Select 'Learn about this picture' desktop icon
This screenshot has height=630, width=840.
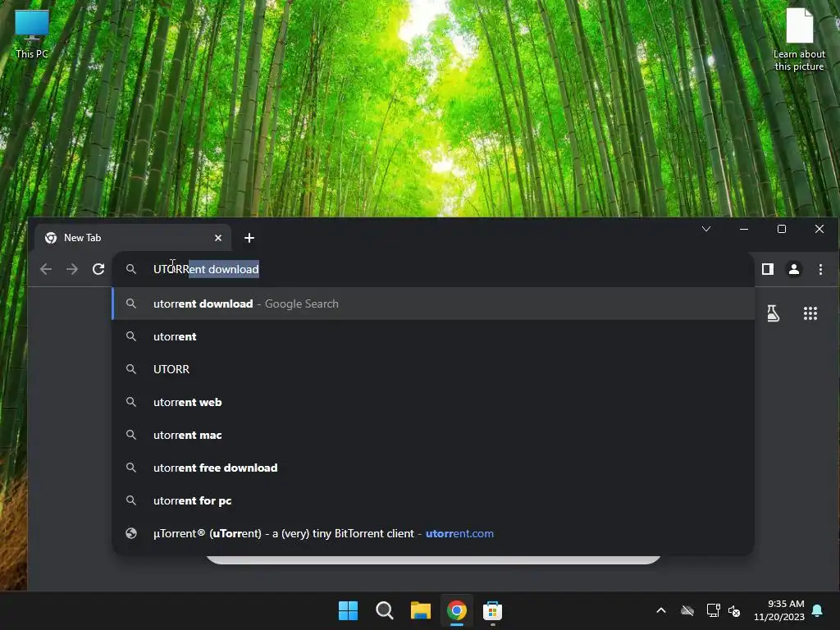coord(799,39)
